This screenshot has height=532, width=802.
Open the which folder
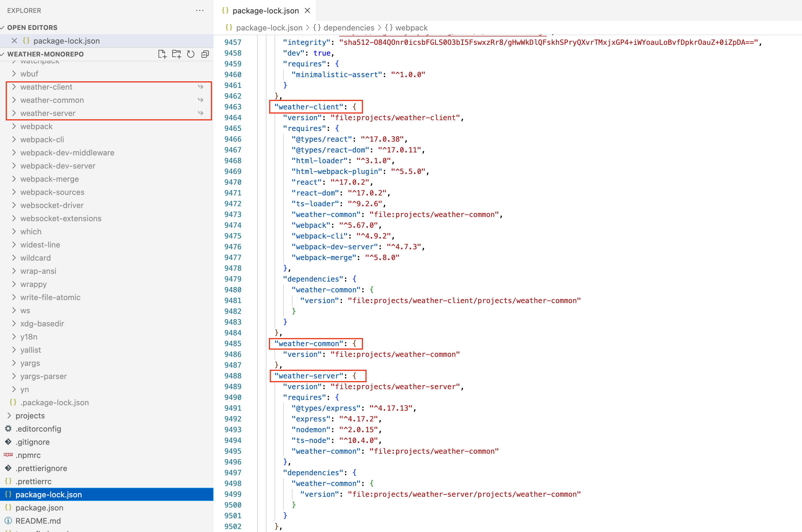pos(31,231)
